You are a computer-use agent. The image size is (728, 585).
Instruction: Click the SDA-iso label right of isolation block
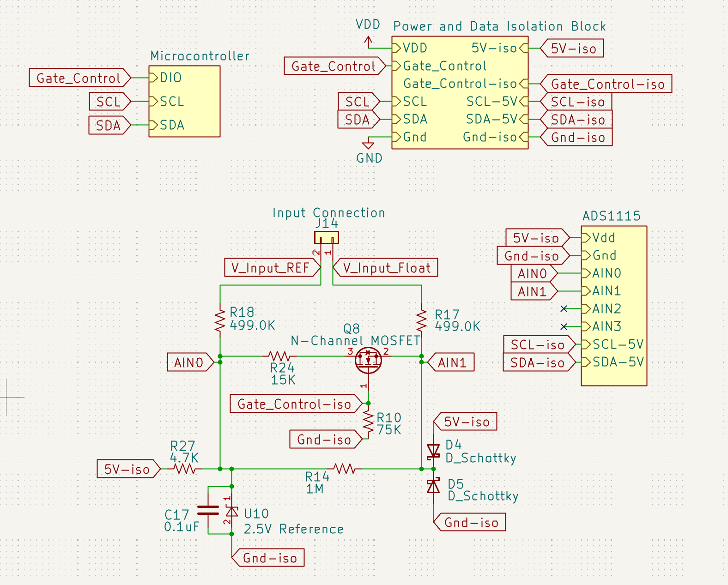(576, 120)
